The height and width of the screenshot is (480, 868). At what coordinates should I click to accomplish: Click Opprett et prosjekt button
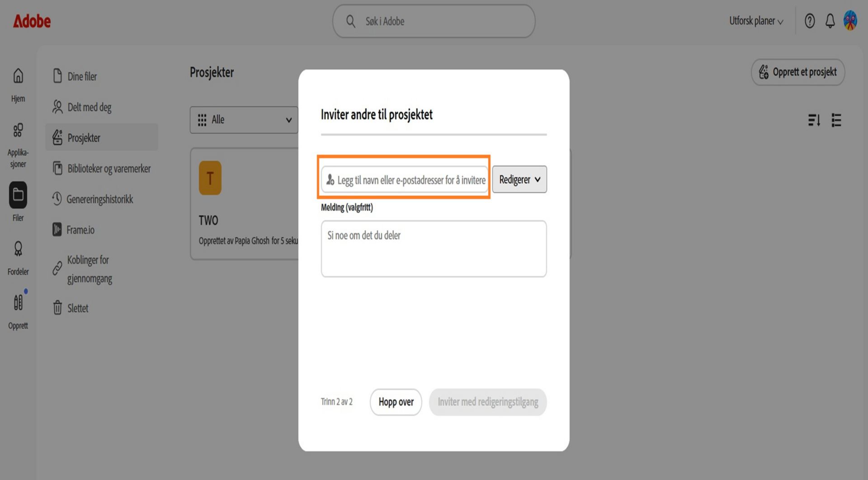tap(798, 72)
